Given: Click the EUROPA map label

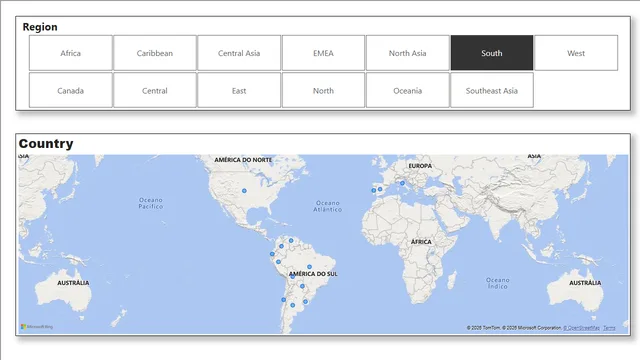Looking at the screenshot, I should tap(420, 166).
